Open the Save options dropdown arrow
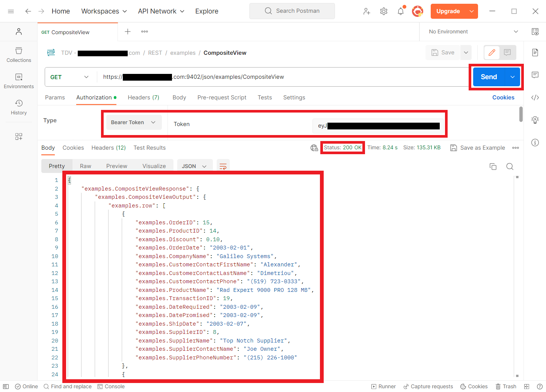This screenshot has width=546, height=392. 466,53
